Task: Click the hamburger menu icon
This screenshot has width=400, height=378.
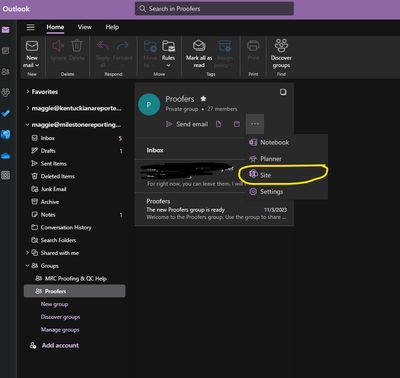Action: pos(31,27)
